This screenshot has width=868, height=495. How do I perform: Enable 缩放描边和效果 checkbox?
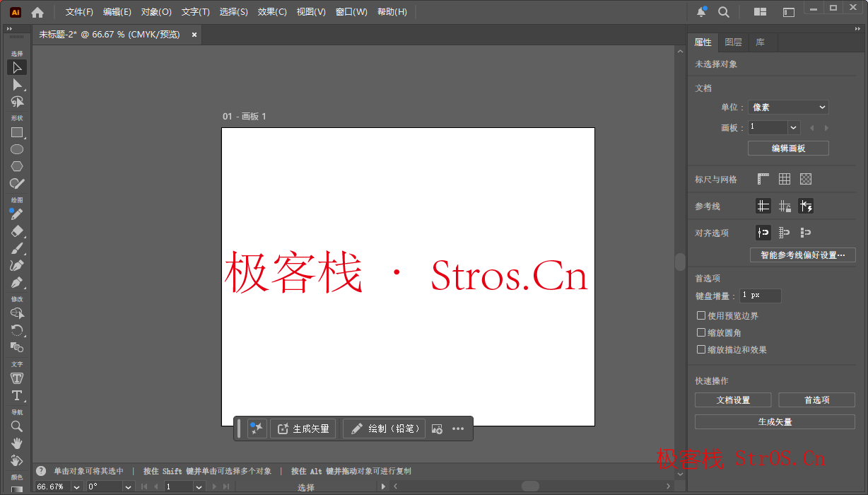(x=701, y=349)
